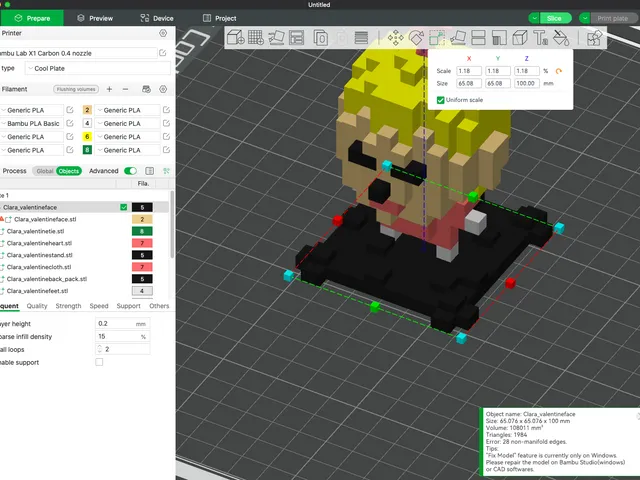640x480 pixels.
Task: Remove a filament with minus icon
Action: pyautogui.click(x=125, y=89)
